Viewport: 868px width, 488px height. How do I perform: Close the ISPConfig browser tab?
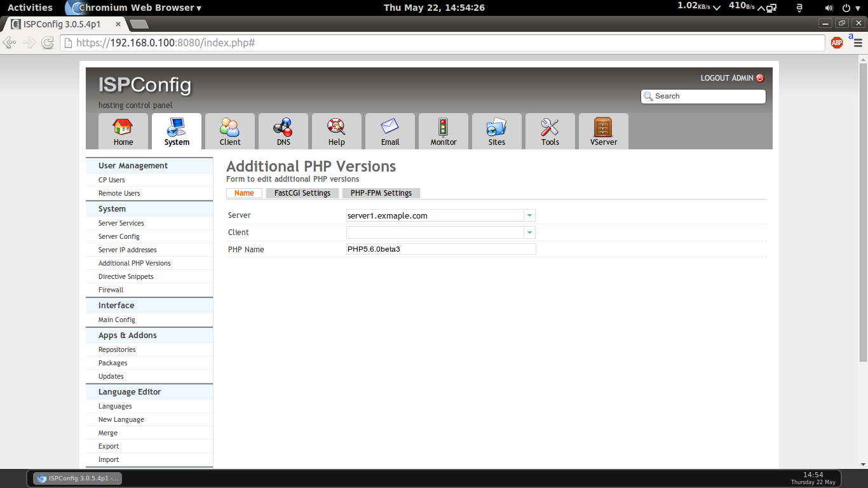[x=118, y=24]
